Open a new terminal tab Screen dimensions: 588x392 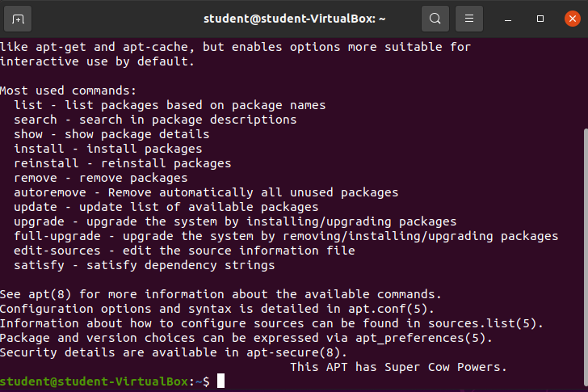point(19,18)
